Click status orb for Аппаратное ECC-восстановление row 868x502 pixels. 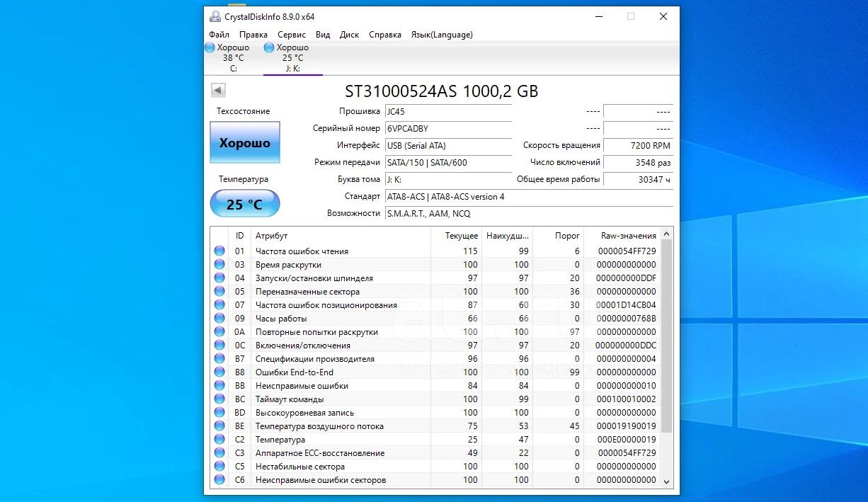pos(219,453)
